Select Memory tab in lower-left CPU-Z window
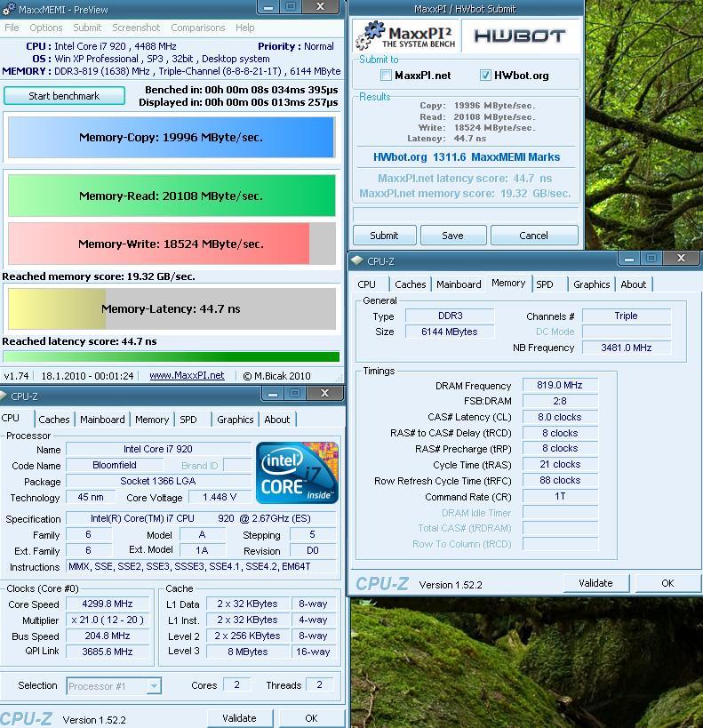 152,420
